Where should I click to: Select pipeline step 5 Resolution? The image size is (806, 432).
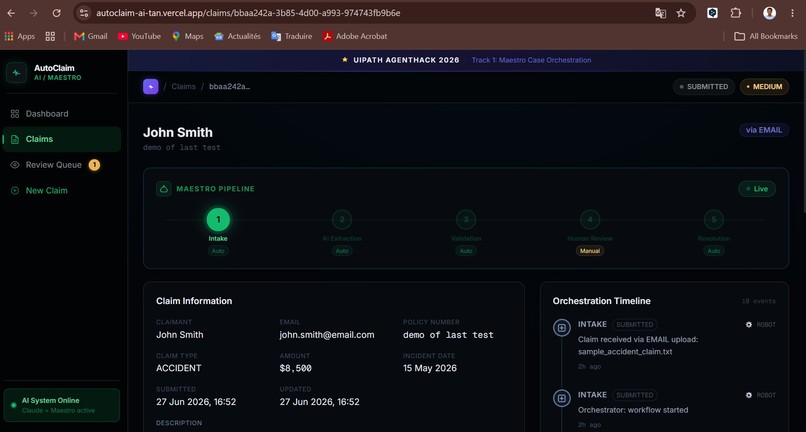[x=713, y=220]
